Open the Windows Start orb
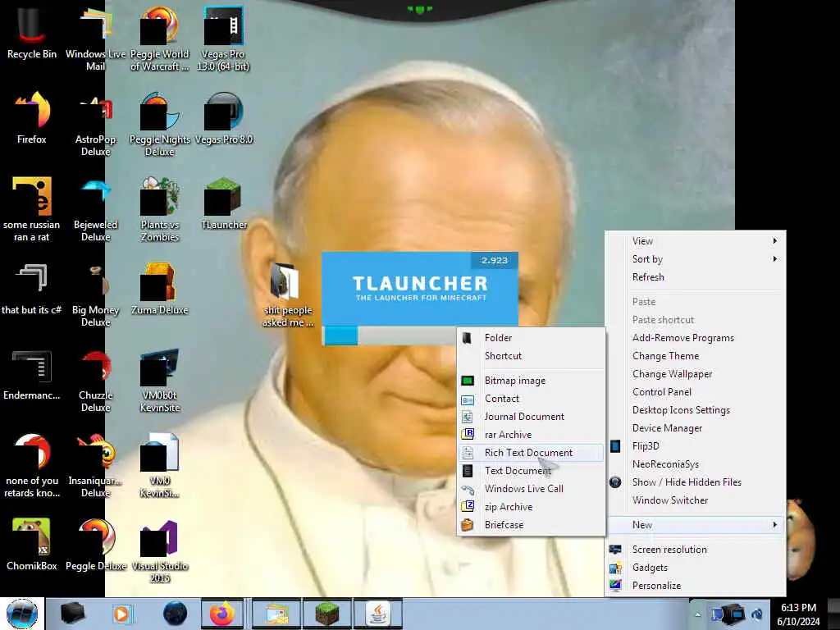Viewport: 840px width, 630px height. click(x=22, y=614)
